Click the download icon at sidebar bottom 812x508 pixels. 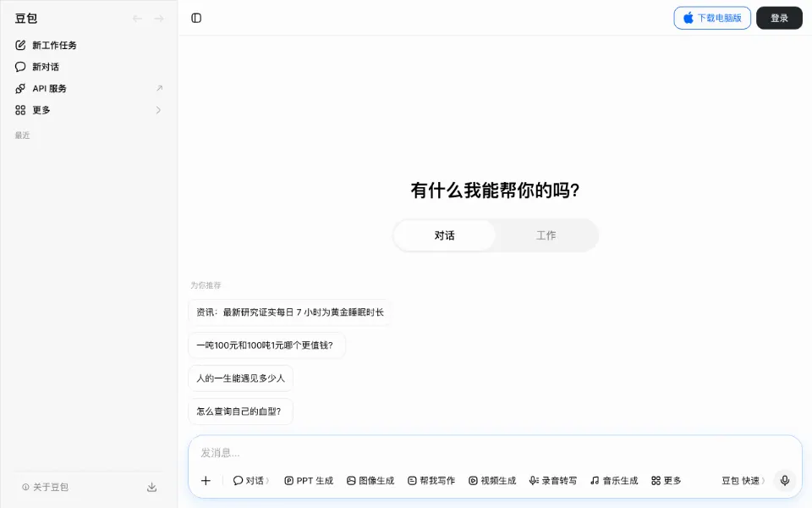(151, 487)
